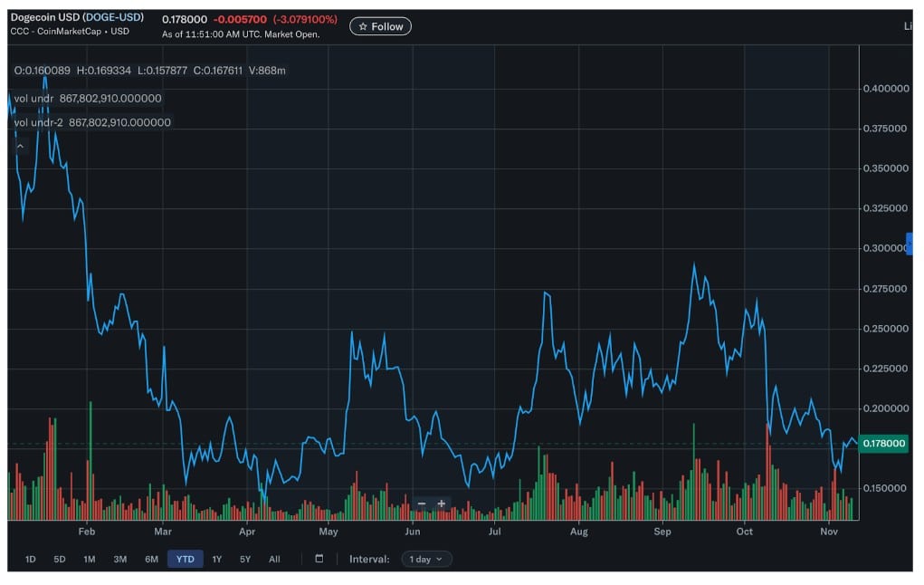Select the vol undr-2 indicator label
Image resolution: width=924 pixels, height=585 pixels.
pyautogui.click(x=39, y=122)
